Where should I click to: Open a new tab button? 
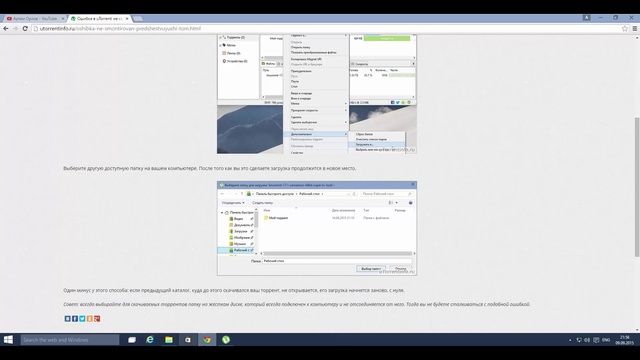tap(138, 18)
